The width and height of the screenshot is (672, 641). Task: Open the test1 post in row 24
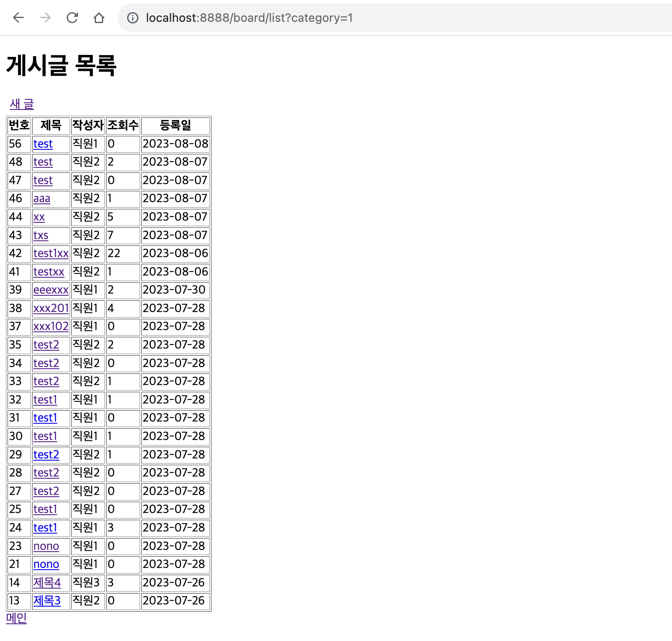coord(45,528)
